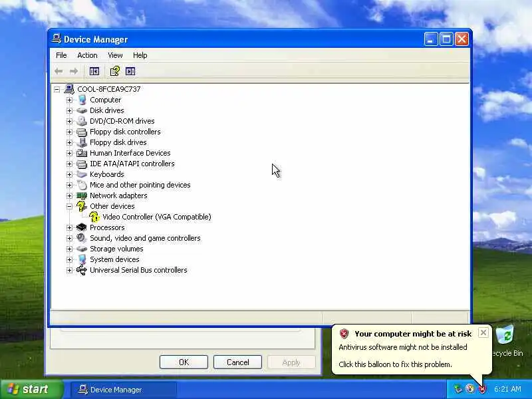Select the 'IDE ATA/ATAPI controllers' label

[x=132, y=164]
